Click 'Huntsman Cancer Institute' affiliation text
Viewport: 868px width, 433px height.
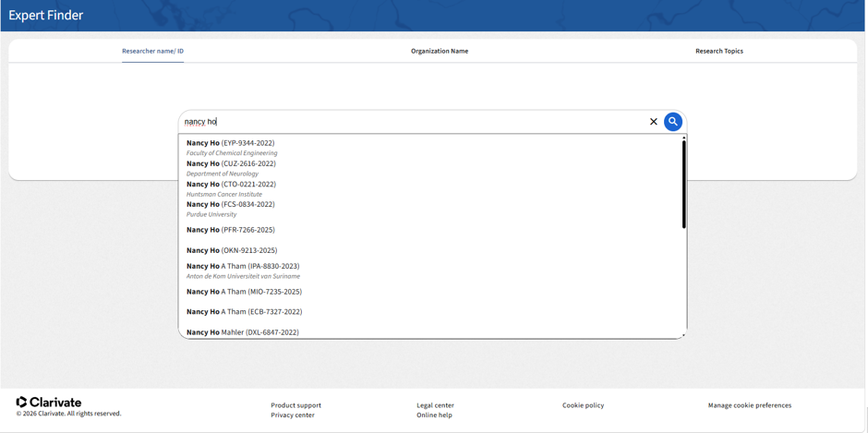click(224, 195)
